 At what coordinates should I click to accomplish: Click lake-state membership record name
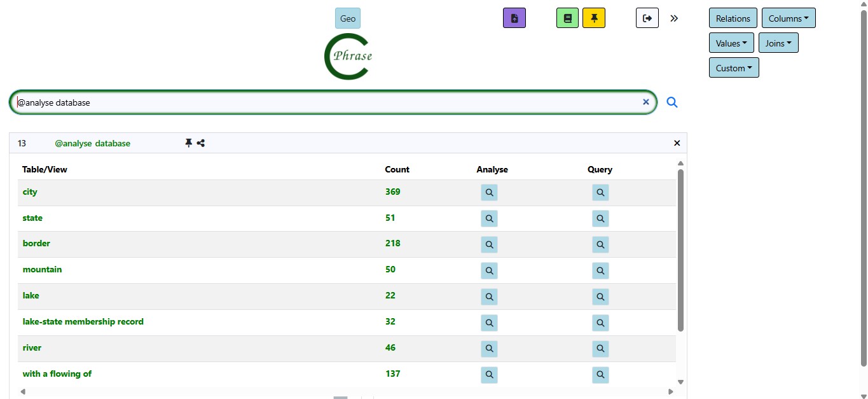click(83, 322)
